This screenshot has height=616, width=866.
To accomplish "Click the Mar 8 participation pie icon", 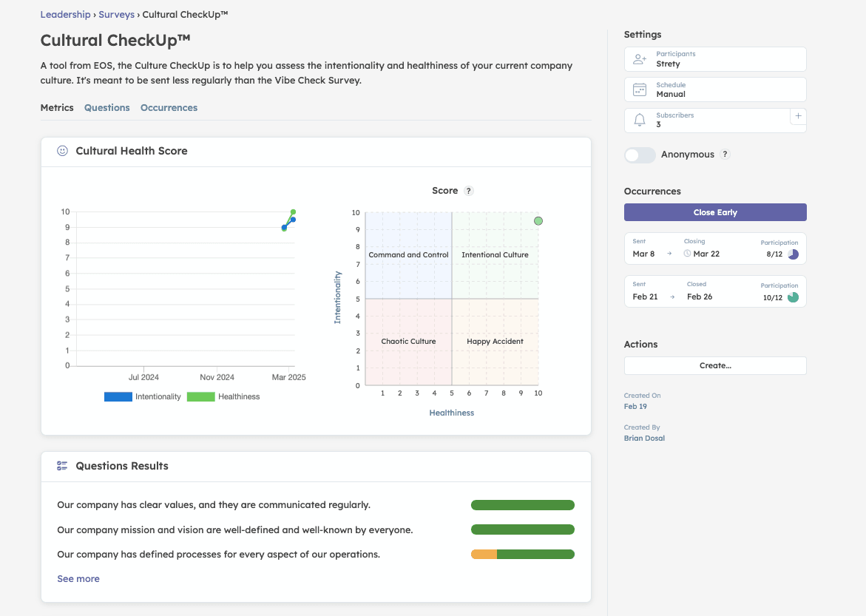I will click(793, 254).
